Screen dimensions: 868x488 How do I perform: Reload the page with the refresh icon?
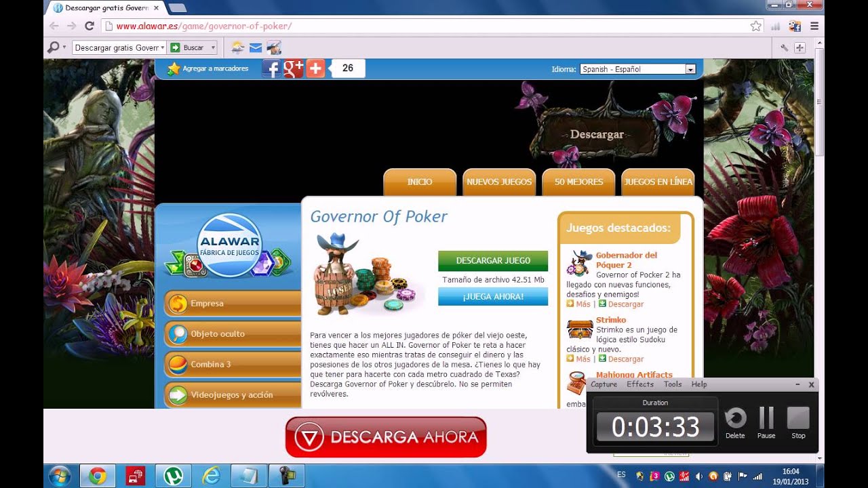[89, 26]
